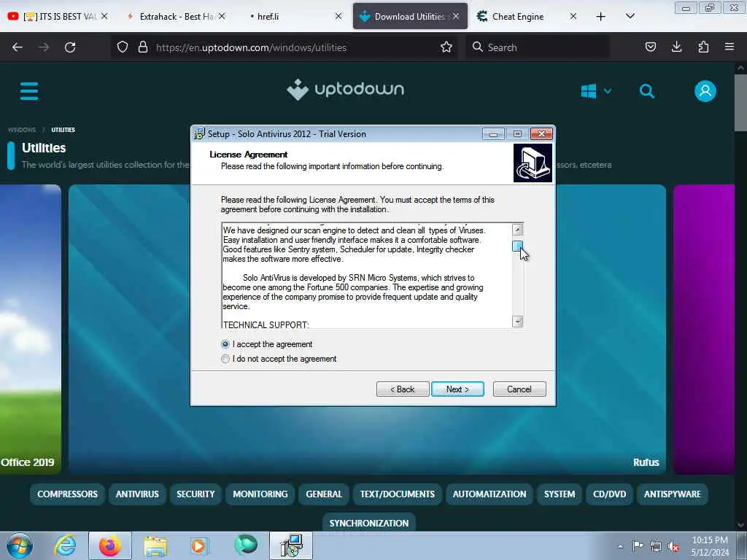Expand the list all tabs chevron
This screenshot has height=560, width=747.
coord(630,17)
